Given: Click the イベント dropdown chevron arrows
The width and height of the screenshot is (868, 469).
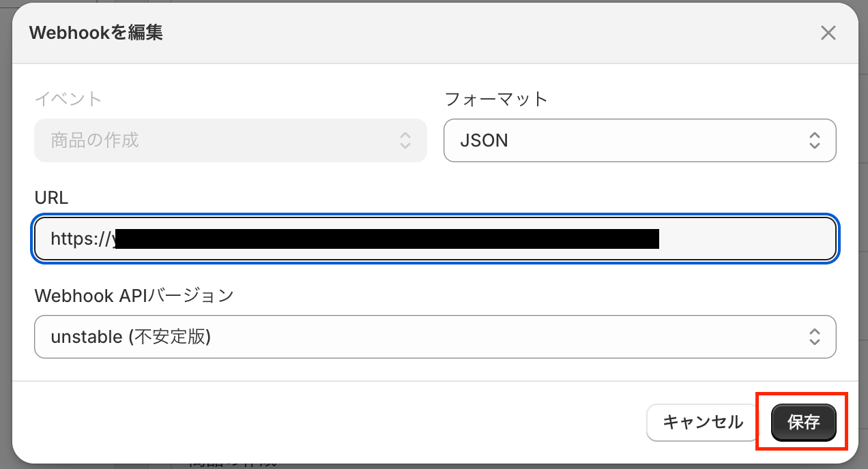Looking at the screenshot, I should (405, 141).
